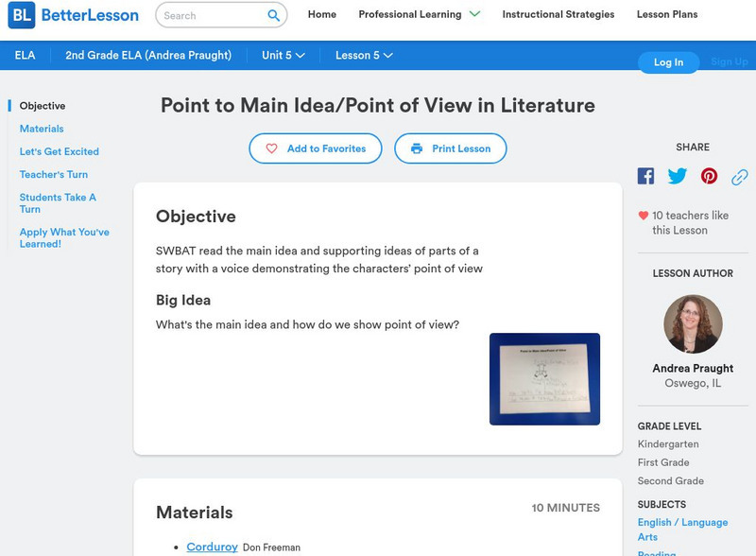Screen dimensions: 756x556
Task: Click the search magnifier icon
Action: point(273,15)
